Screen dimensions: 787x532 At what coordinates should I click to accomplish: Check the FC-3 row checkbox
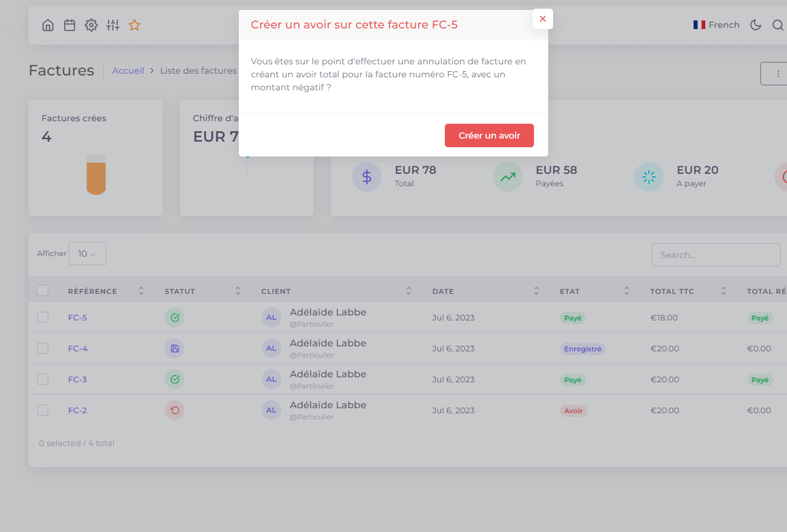pos(43,379)
